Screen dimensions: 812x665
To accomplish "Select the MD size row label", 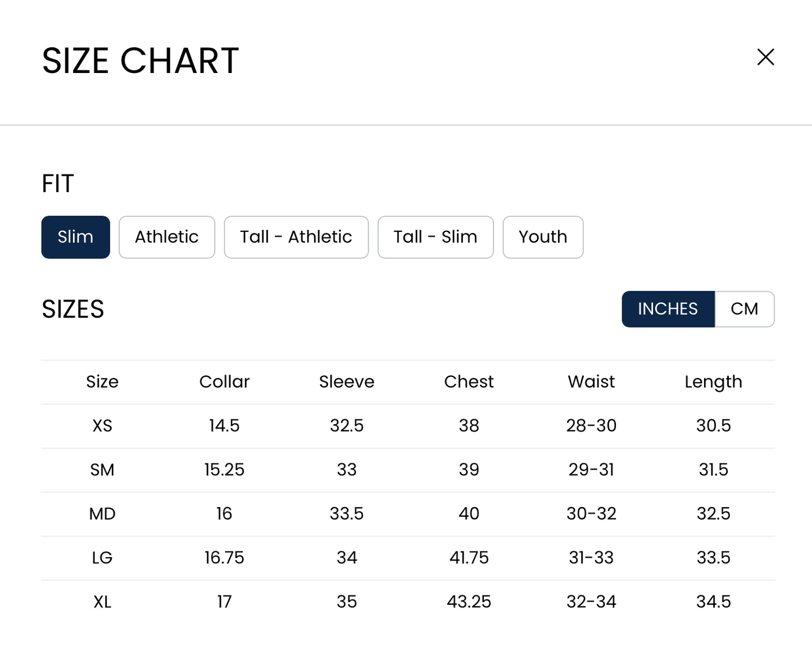I will (x=102, y=514).
